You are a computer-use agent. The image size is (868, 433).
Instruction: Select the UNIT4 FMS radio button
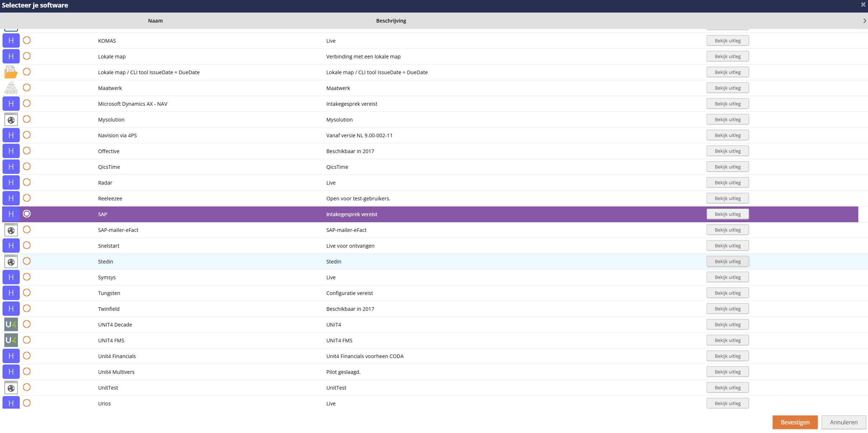coord(27,340)
